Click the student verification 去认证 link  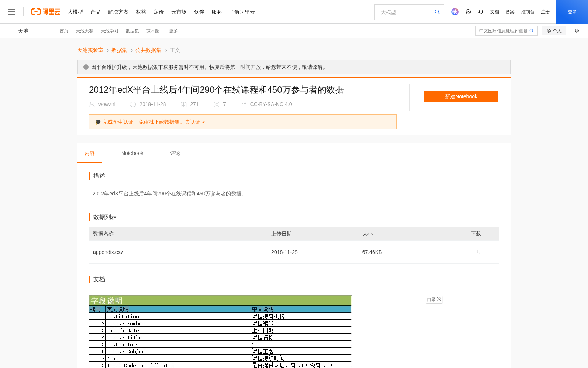click(195, 122)
